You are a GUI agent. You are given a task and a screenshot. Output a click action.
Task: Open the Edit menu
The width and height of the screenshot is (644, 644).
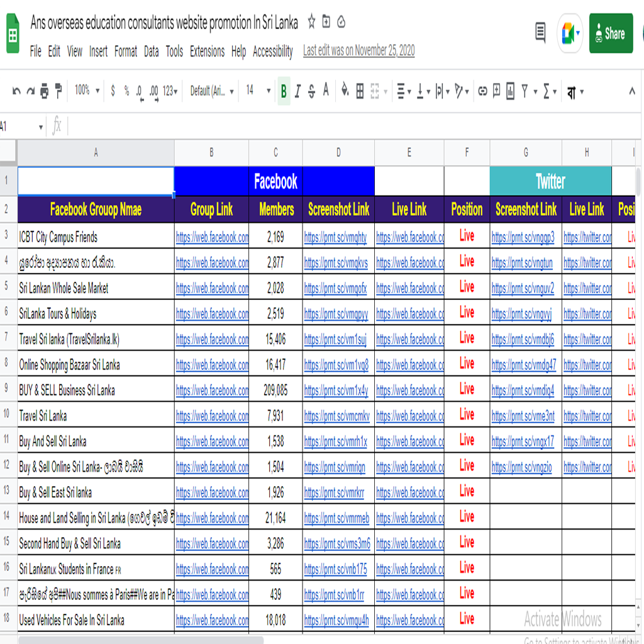(x=54, y=52)
